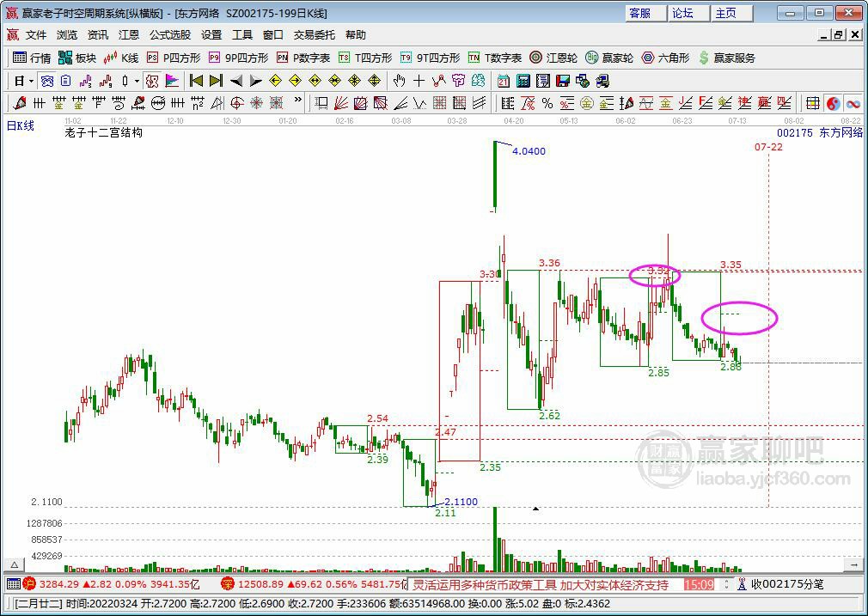Toggle the yin-yang taiji icon

point(833,103)
